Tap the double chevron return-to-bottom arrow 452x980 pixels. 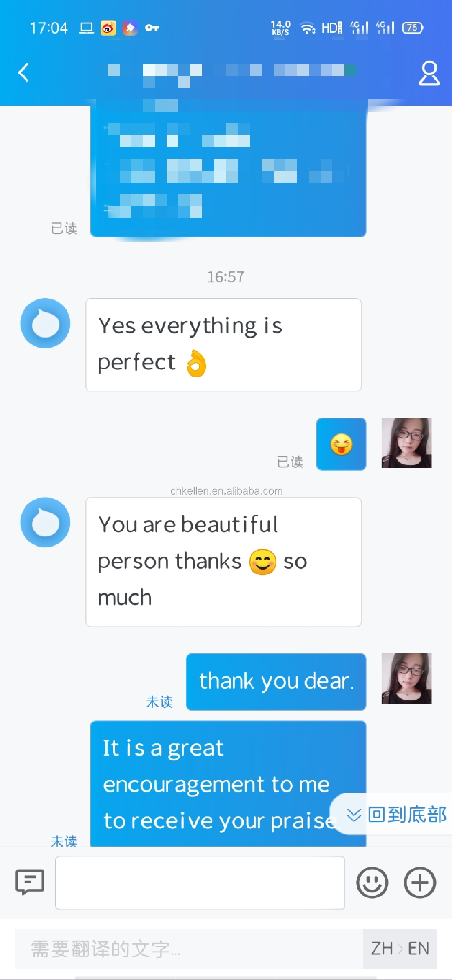tap(354, 815)
